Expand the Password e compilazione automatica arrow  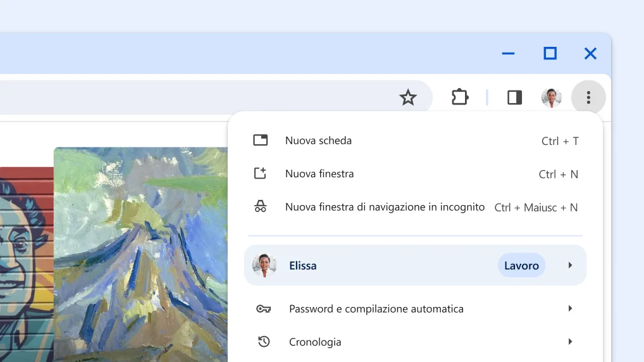coord(570,309)
